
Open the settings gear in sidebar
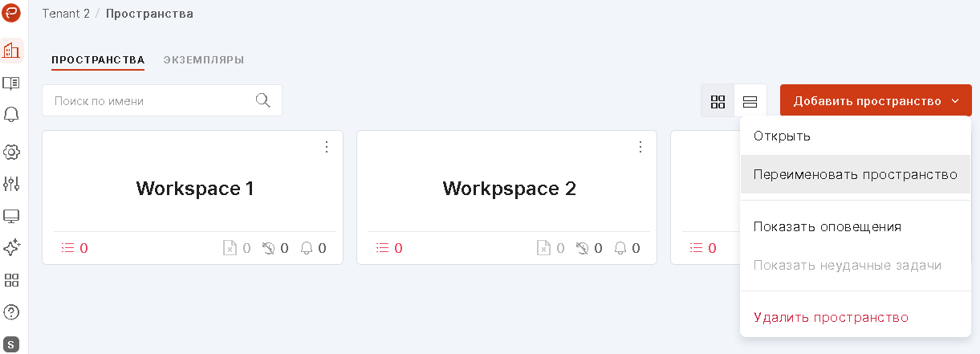point(12,152)
